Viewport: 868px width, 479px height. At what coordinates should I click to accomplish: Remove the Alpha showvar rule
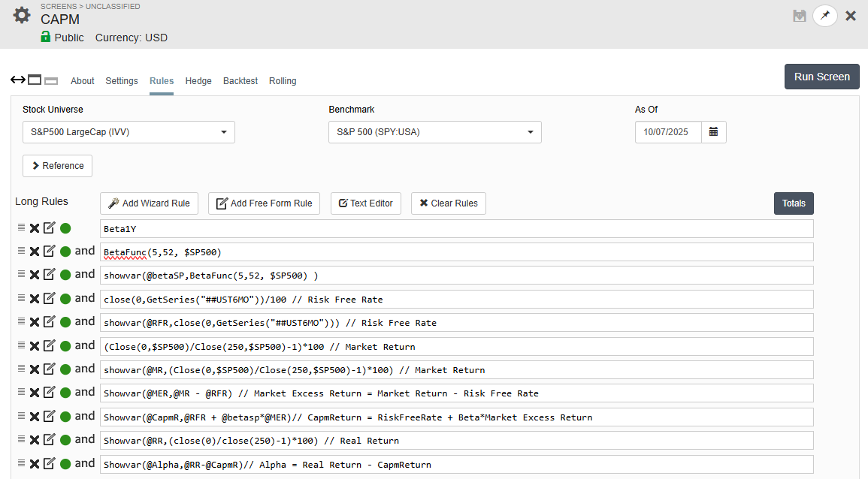pyautogui.click(x=35, y=464)
